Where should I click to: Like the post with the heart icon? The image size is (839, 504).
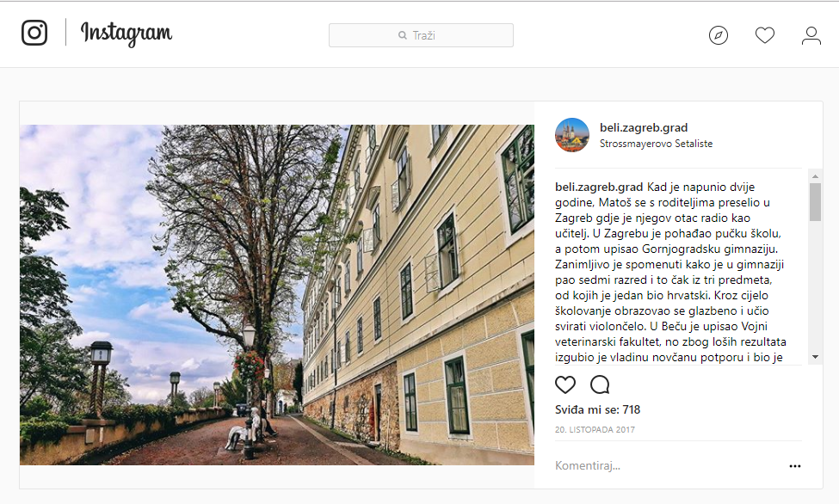pos(565,384)
